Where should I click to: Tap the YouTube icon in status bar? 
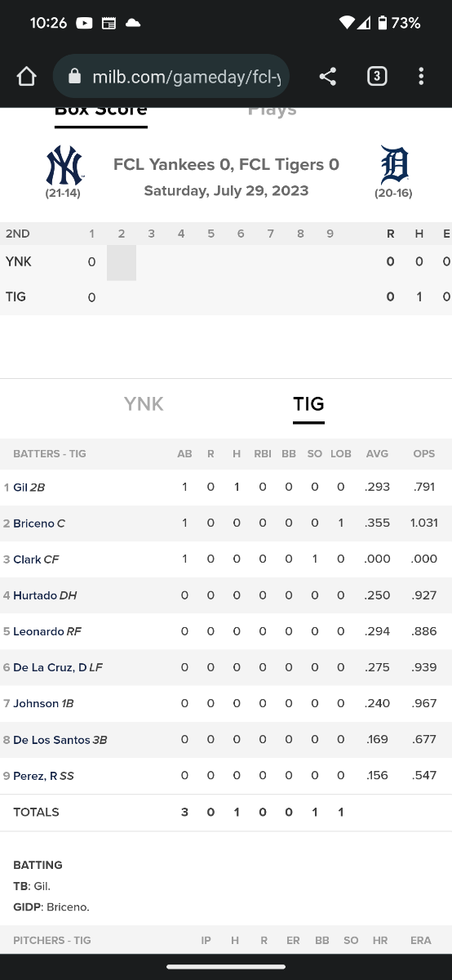click(x=84, y=23)
